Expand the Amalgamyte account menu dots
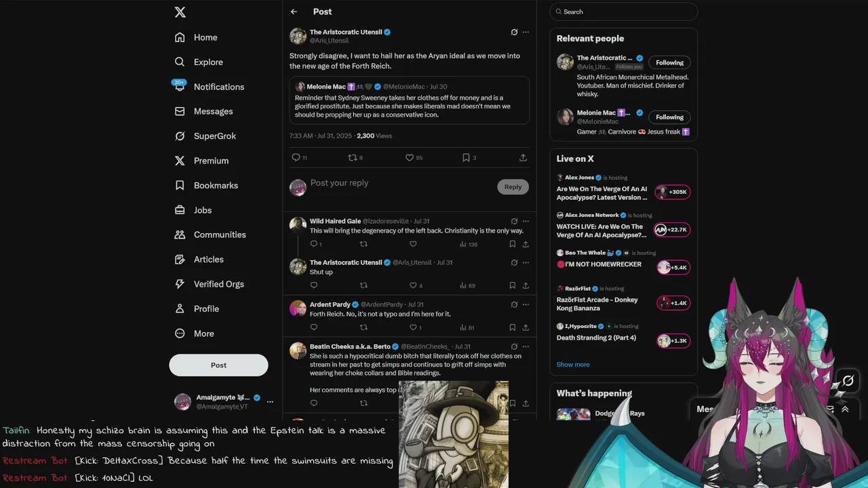Screen dimensions: 868x488 click(270, 402)
